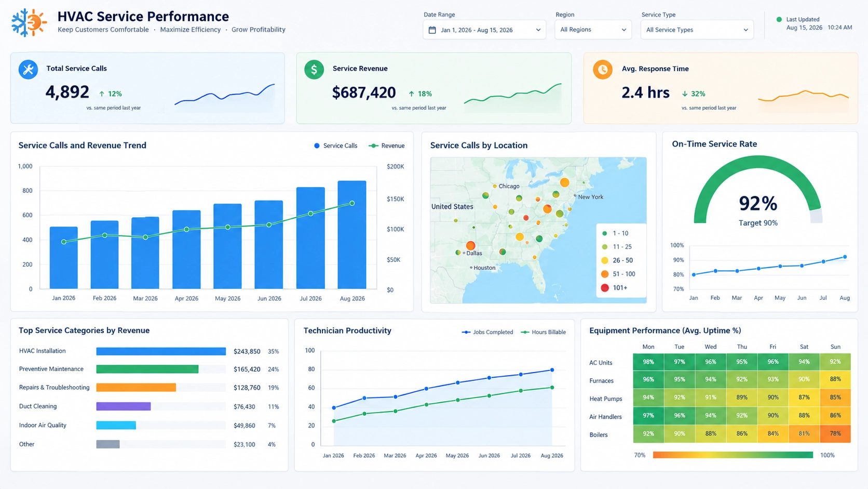
Task: Click the Indoor Air Quality category label
Action: (43, 426)
